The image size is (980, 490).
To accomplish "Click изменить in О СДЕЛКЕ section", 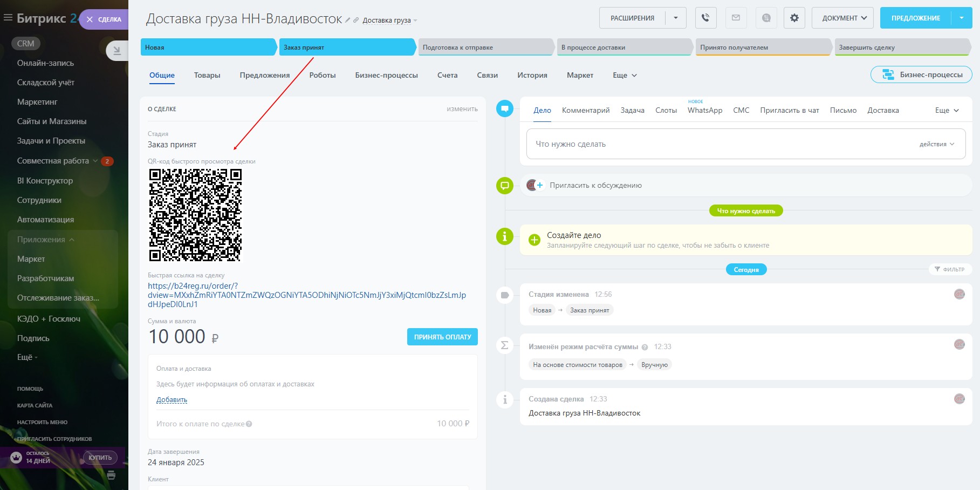I will coord(462,109).
